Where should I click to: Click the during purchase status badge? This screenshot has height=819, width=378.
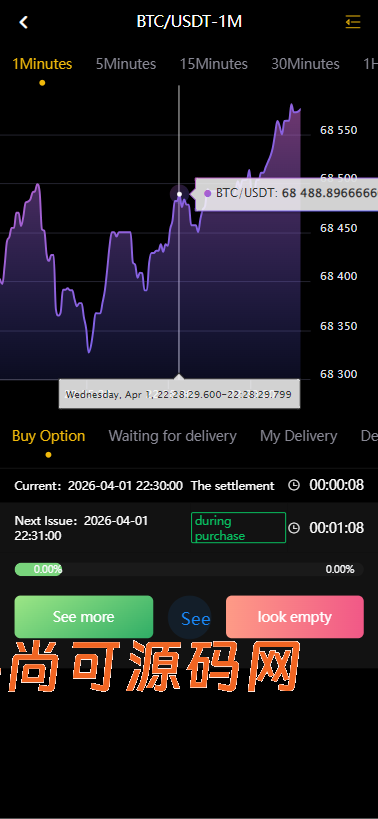click(238, 528)
